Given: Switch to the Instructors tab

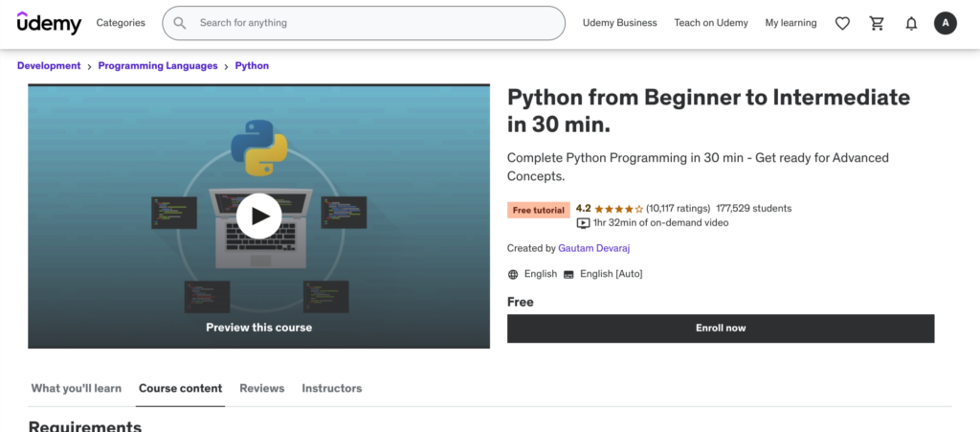Looking at the screenshot, I should tap(332, 388).
